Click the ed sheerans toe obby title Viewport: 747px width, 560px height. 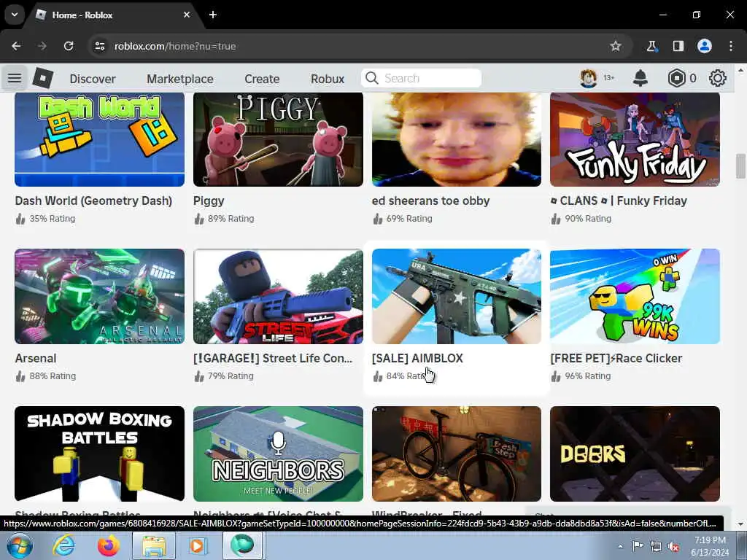tap(430, 201)
